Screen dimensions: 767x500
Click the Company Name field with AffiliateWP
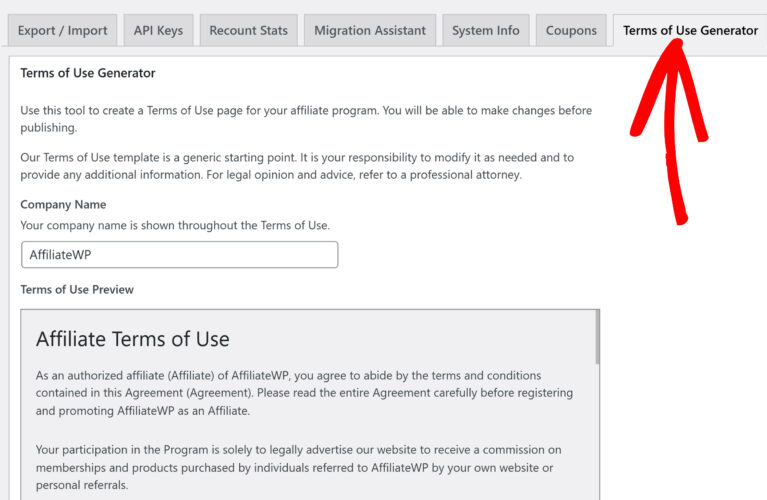pos(180,254)
